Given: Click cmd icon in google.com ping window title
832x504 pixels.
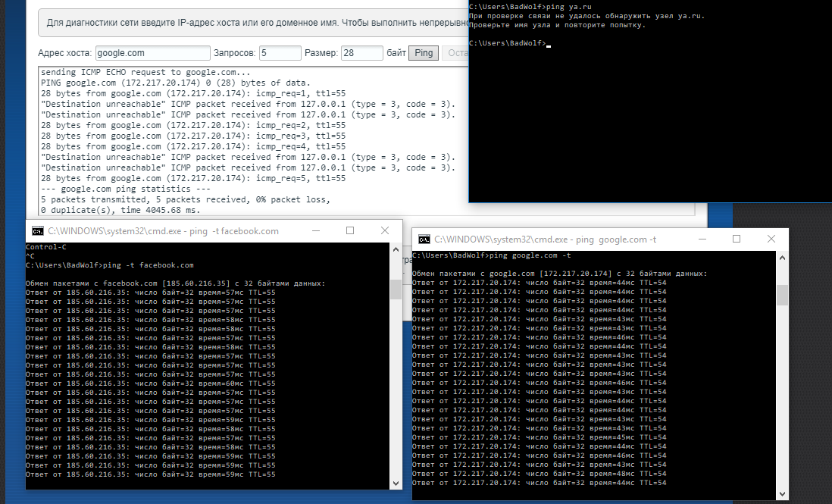Looking at the screenshot, I should (424, 239).
